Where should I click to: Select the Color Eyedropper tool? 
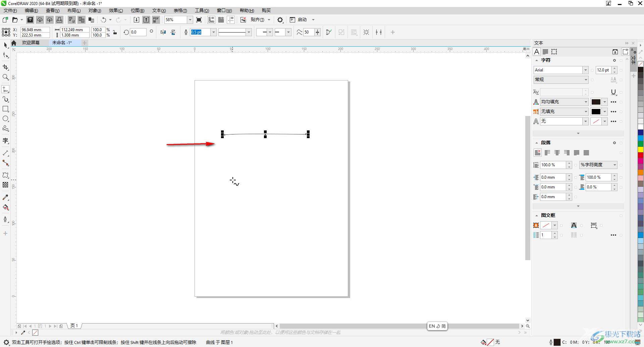(5, 197)
